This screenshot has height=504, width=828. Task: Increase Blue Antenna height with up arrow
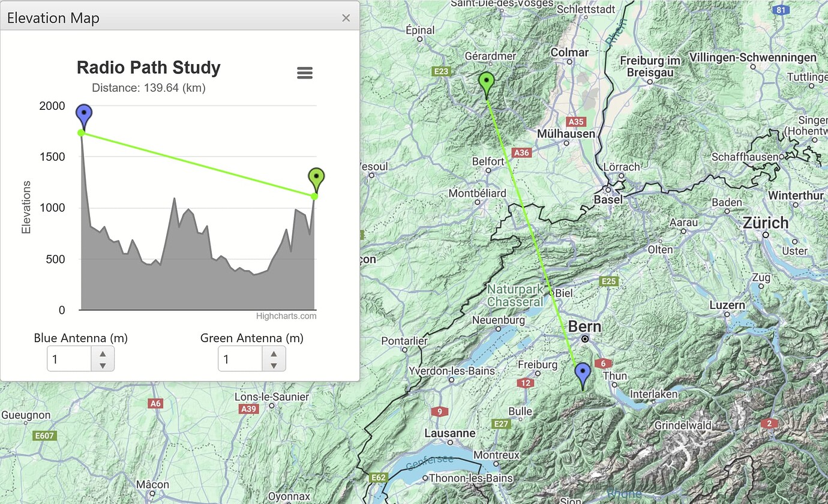point(103,353)
